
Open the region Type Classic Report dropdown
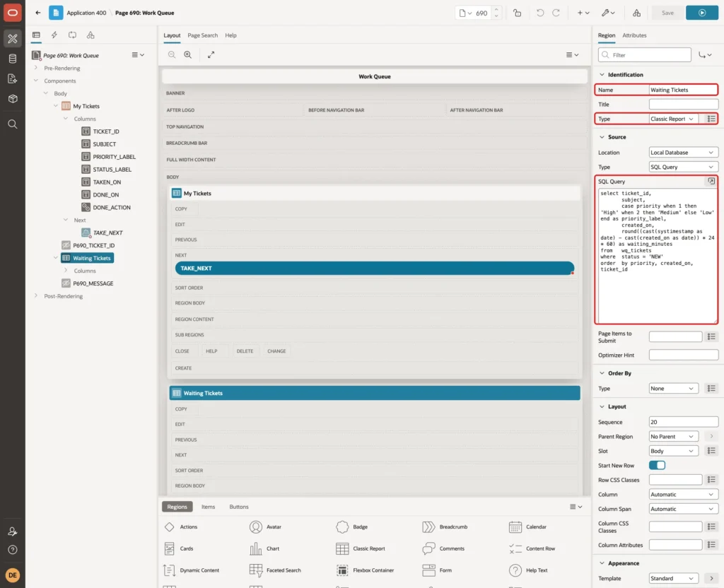[x=673, y=119]
